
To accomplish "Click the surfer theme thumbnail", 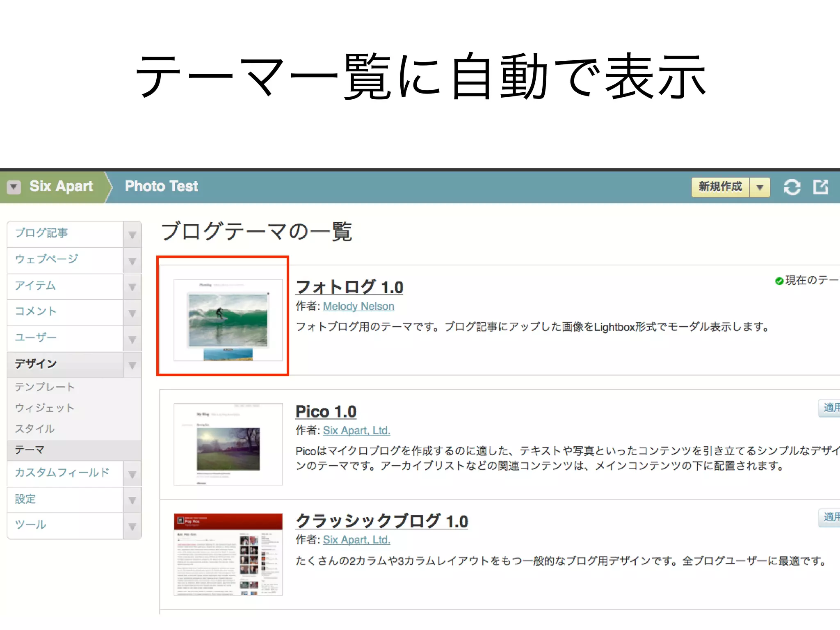I will pos(228,320).
